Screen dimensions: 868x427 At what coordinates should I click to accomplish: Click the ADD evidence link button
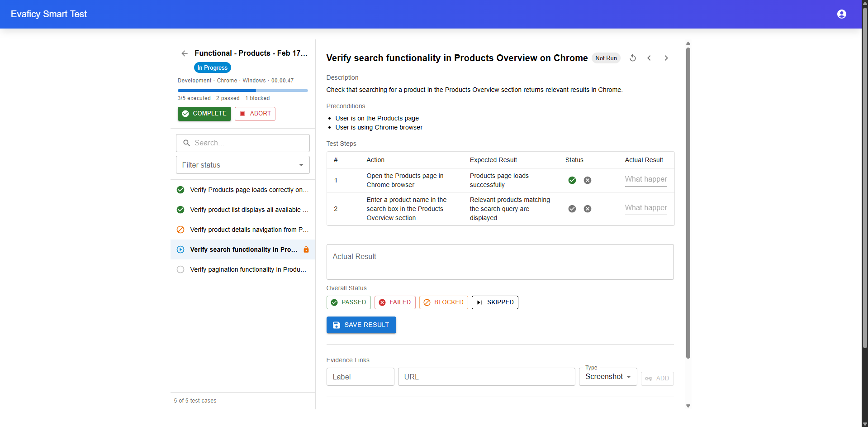click(657, 379)
